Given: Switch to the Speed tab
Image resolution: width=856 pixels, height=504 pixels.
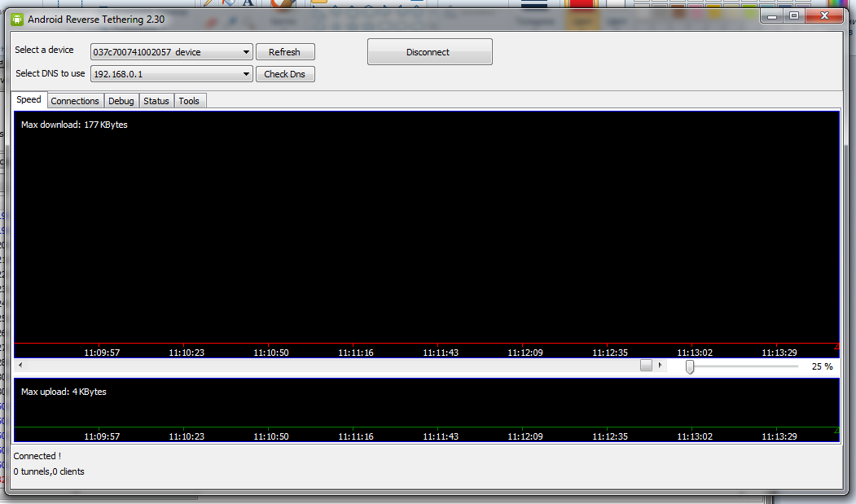Looking at the screenshot, I should click(29, 99).
